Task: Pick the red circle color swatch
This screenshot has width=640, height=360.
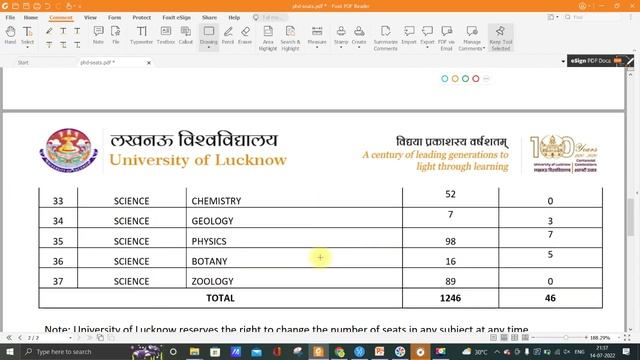Action: coord(476,78)
